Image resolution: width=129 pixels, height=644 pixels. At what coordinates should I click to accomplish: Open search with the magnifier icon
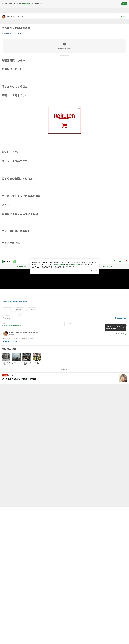(x=114, y=261)
